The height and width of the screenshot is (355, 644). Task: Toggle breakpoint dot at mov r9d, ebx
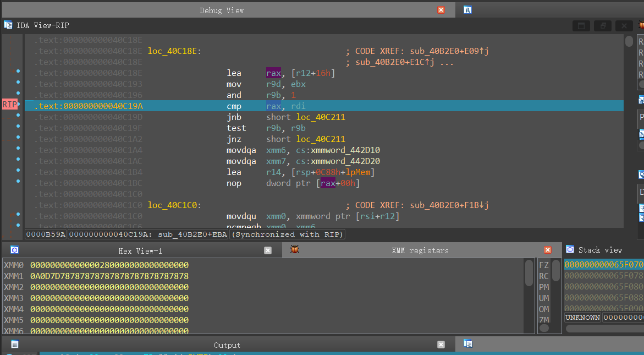[x=18, y=82]
